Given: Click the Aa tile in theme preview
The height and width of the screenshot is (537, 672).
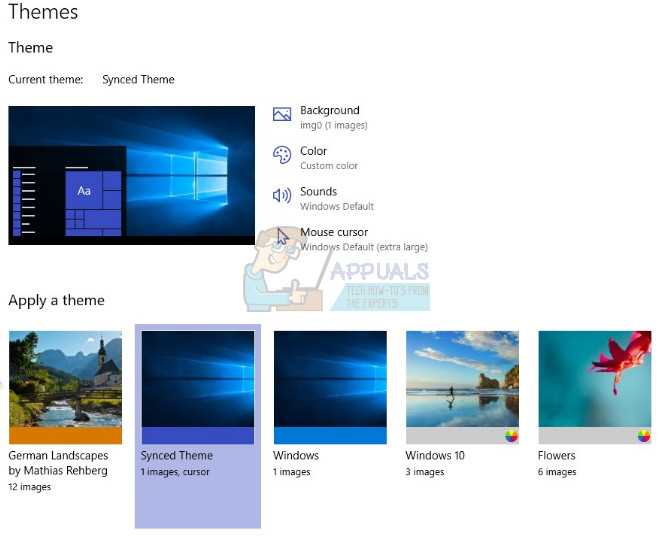Looking at the screenshot, I should pos(84,190).
